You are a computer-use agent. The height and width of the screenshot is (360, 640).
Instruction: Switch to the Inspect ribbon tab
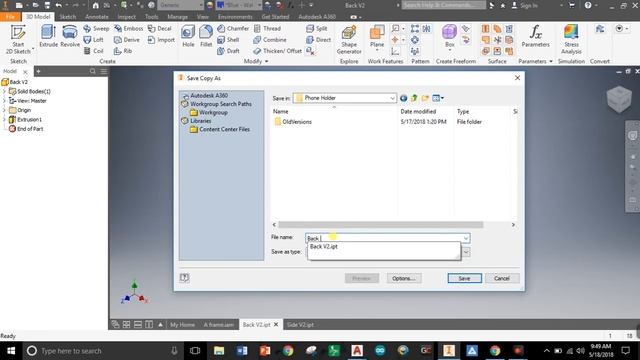(127, 17)
